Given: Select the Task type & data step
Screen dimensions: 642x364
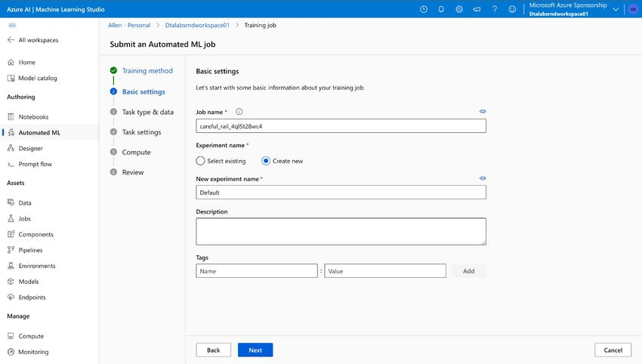Looking at the screenshot, I should tap(147, 112).
